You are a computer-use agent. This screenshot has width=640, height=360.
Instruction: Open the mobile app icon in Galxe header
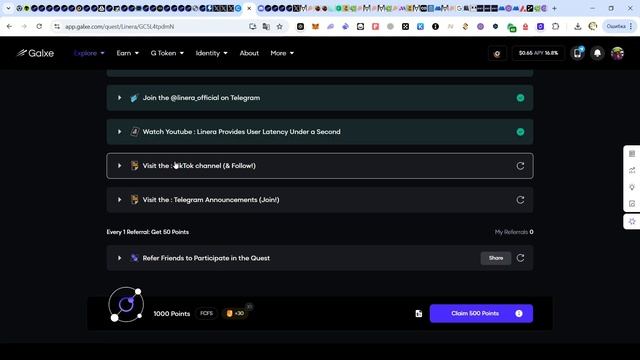tap(578, 53)
